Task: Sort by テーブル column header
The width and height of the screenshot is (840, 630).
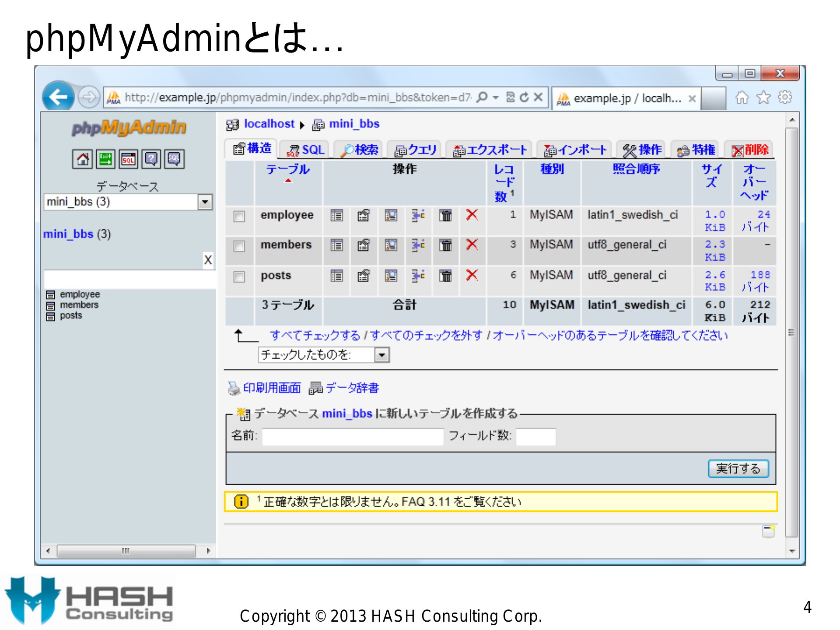Action: click(287, 169)
